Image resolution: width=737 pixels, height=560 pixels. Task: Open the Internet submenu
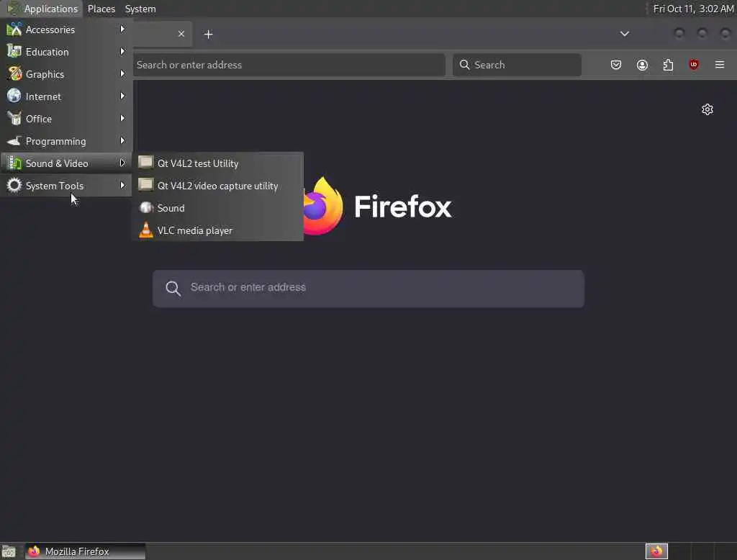(66, 96)
